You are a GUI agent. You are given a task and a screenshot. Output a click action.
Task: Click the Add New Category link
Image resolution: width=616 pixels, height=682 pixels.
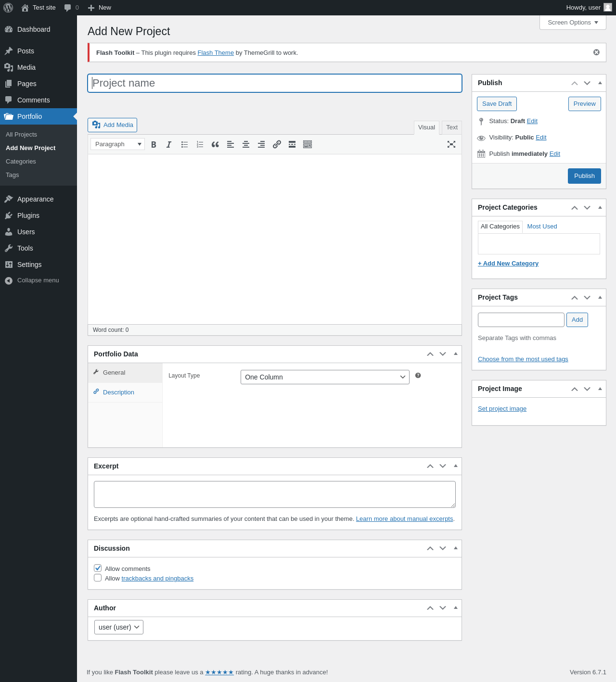pyautogui.click(x=508, y=264)
